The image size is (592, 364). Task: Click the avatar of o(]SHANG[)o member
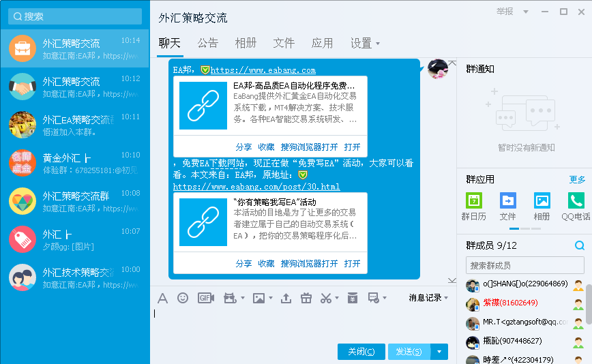(473, 285)
